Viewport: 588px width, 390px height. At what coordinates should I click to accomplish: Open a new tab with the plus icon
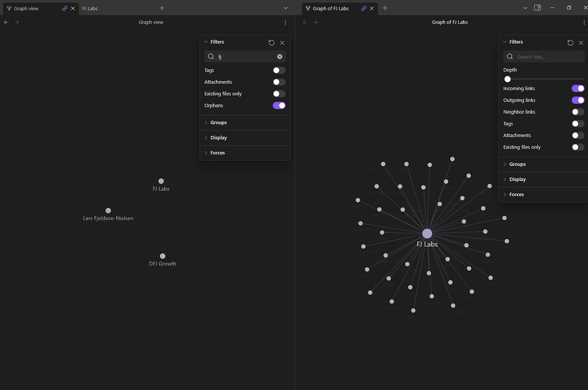coord(161,8)
